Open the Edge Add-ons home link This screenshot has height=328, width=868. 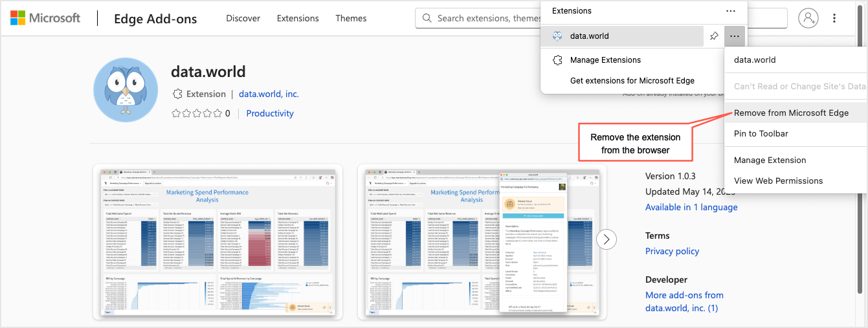[155, 19]
